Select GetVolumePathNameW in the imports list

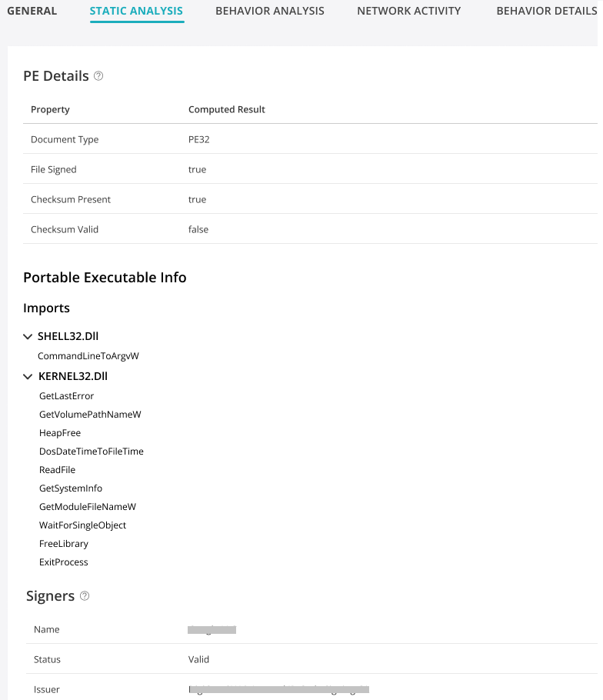(x=90, y=415)
